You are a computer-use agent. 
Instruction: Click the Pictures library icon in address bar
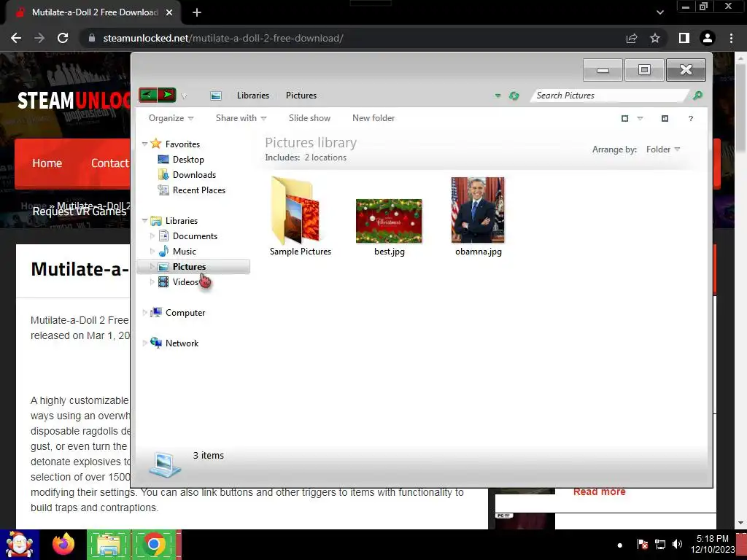click(x=216, y=96)
